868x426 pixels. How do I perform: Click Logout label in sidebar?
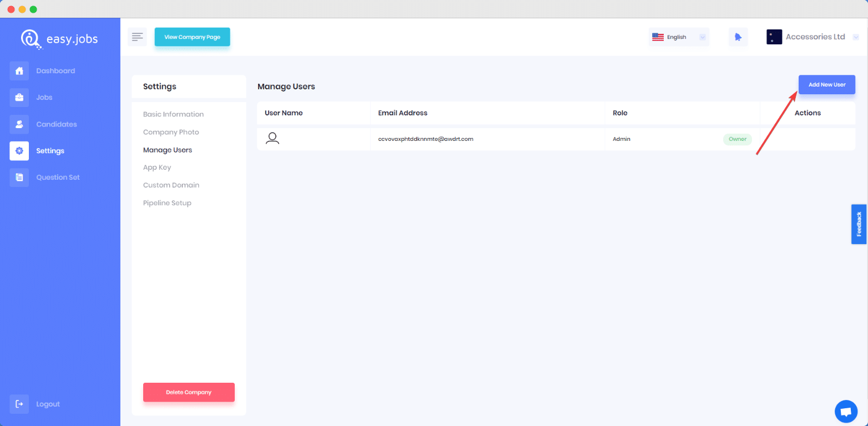(48, 404)
